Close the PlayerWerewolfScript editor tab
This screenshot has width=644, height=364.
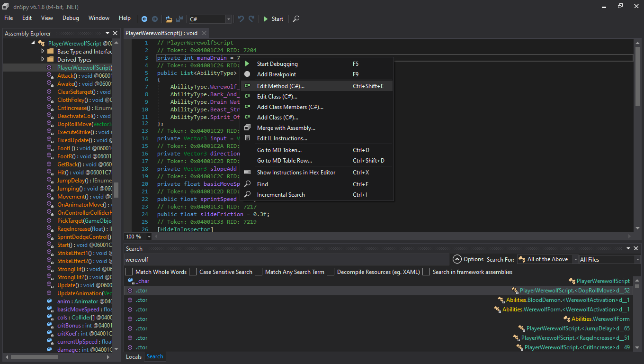click(204, 33)
